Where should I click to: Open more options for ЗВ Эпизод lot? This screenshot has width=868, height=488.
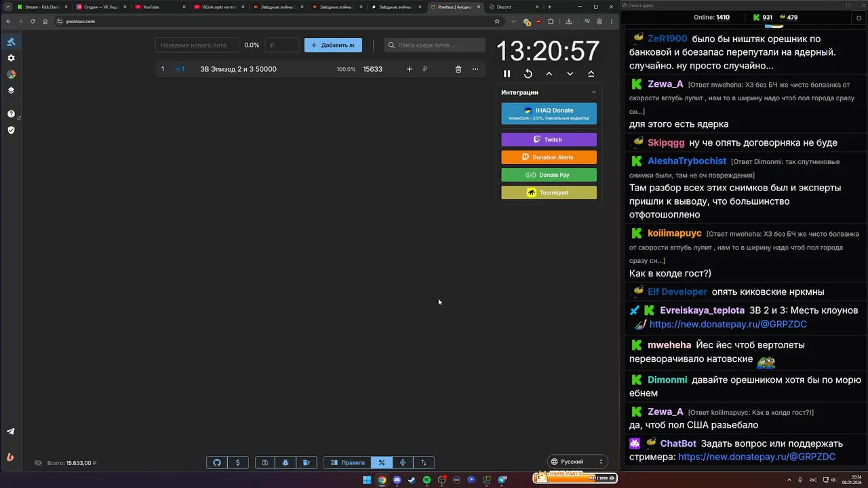coord(475,69)
